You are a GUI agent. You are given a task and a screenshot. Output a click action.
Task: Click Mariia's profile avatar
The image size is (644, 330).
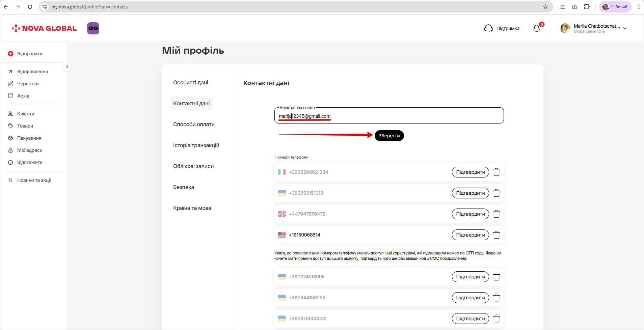click(x=565, y=28)
